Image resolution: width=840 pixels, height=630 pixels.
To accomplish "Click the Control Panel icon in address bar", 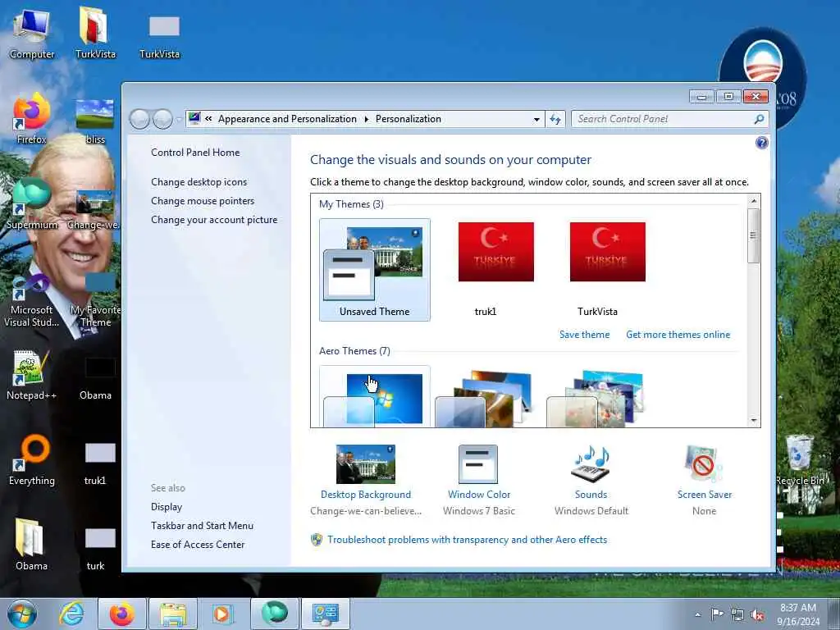I will [x=194, y=118].
